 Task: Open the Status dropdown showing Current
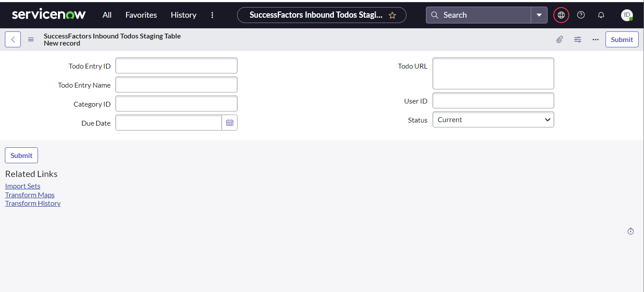tap(493, 119)
